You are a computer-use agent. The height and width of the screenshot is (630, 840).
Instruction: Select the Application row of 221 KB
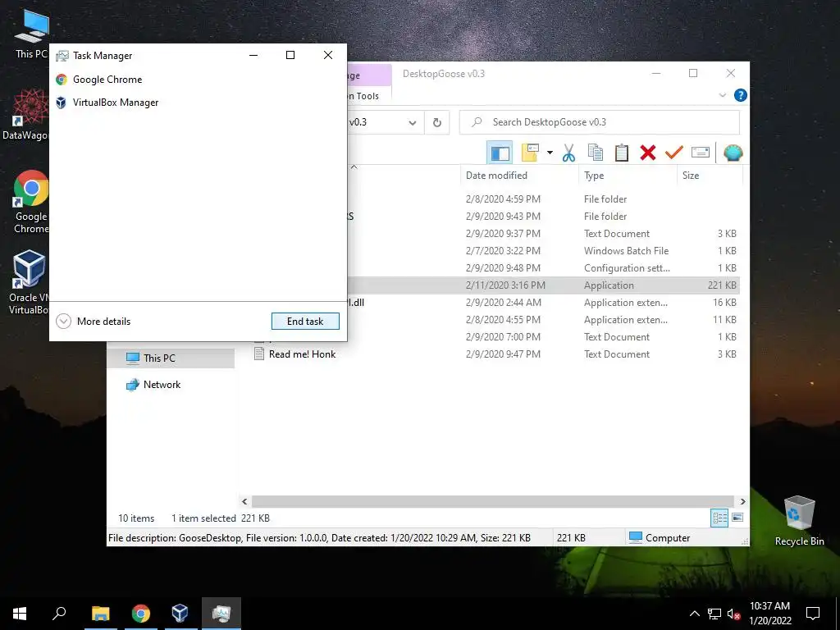click(543, 285)
